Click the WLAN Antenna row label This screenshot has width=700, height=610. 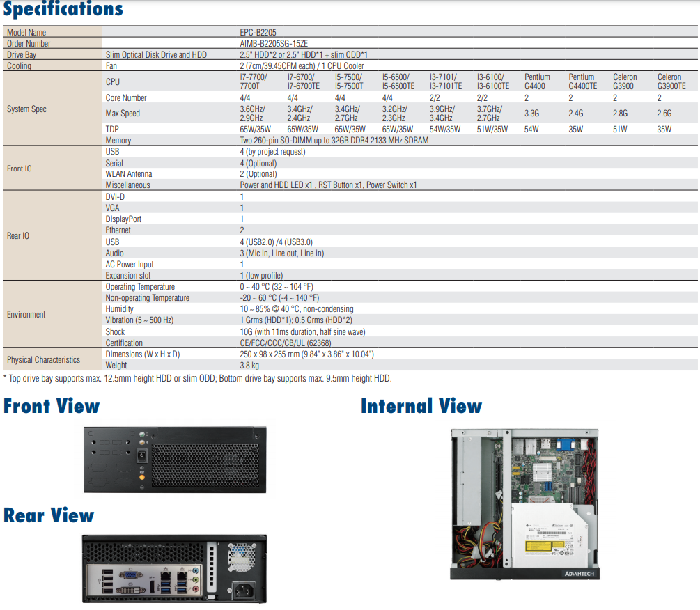point(129,174)
